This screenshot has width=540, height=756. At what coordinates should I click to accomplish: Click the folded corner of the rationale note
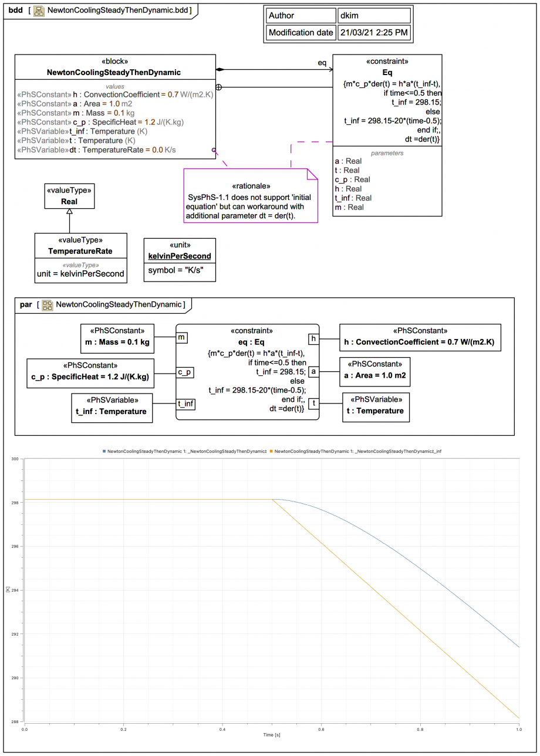click(312, 173)
